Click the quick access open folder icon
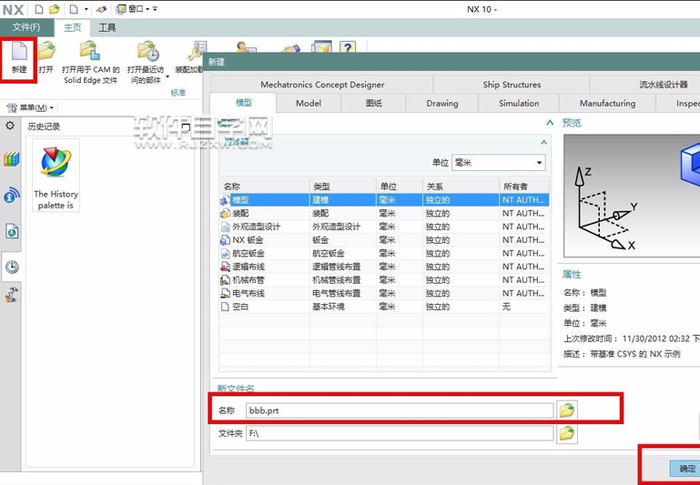The height and width of the screenshot is (485, 700). [54, 9]
